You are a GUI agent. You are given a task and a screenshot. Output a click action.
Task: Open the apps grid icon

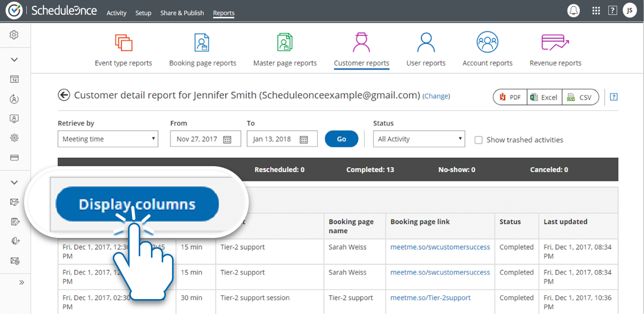[x=596, y=11]
